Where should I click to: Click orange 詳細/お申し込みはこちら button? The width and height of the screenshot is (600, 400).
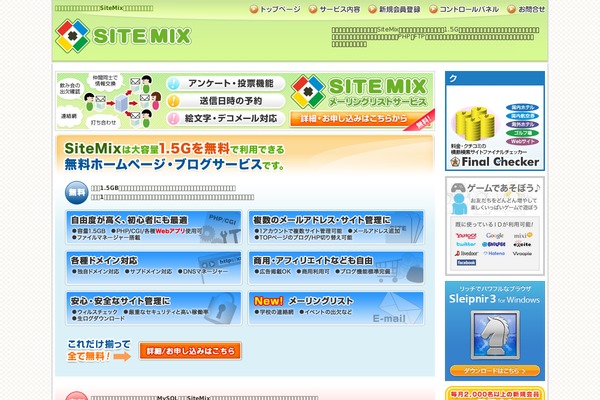190,351
